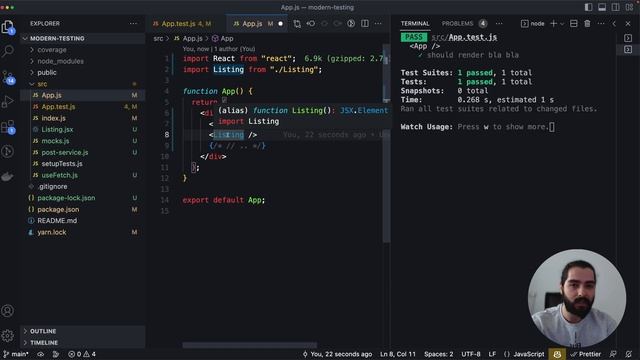Click App symbol in the breadcrumb

222,38
